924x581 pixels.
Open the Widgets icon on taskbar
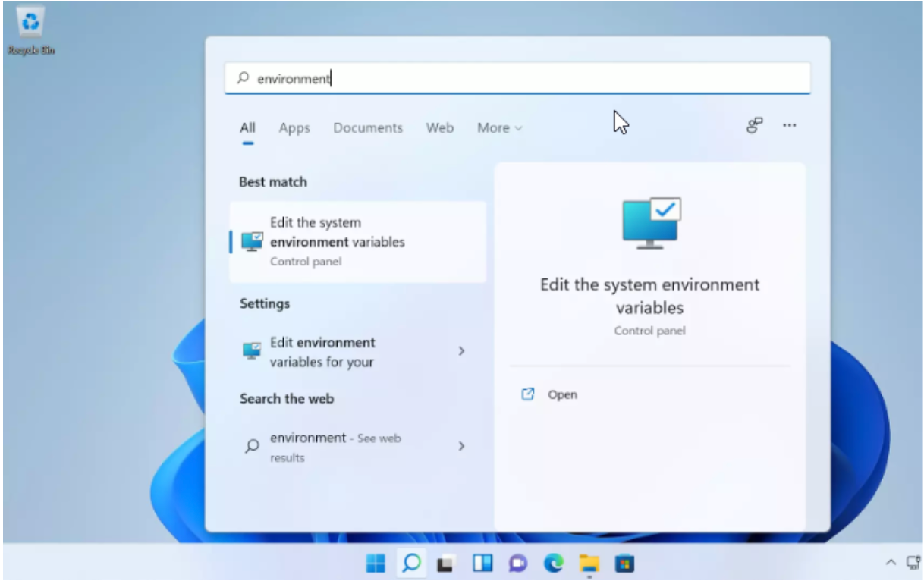point(482,564)
